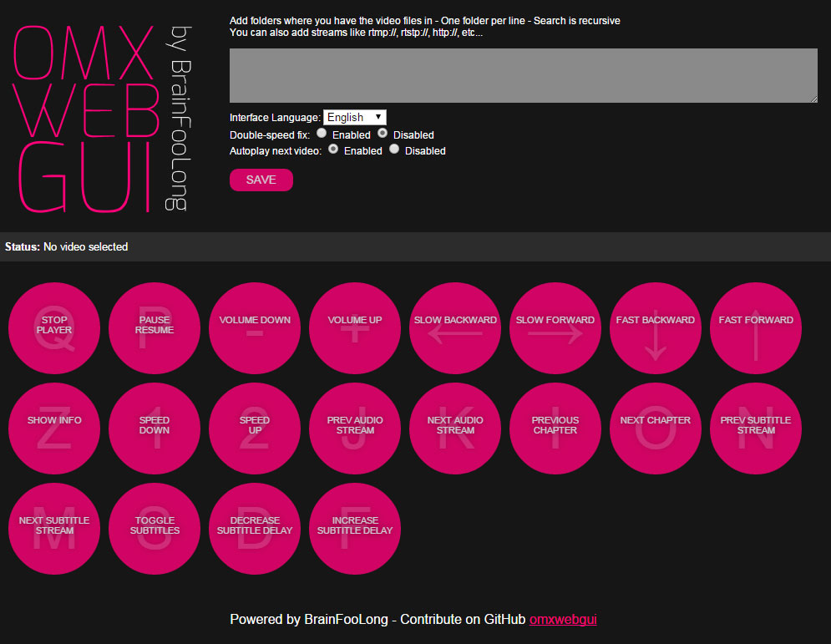The height and width of the screenshot is (644, 831).
Task: Click the Speed Down button
Action: [155, 428]
